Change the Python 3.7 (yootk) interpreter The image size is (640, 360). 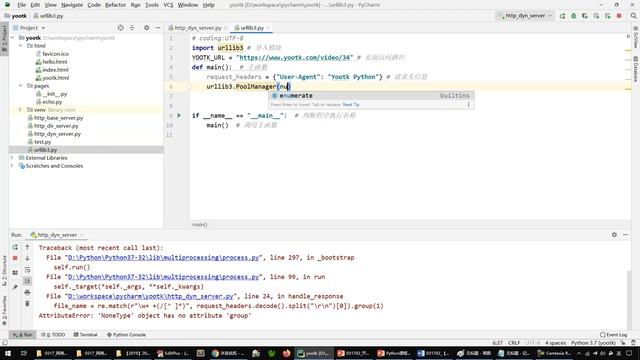(x=593, y=343)
